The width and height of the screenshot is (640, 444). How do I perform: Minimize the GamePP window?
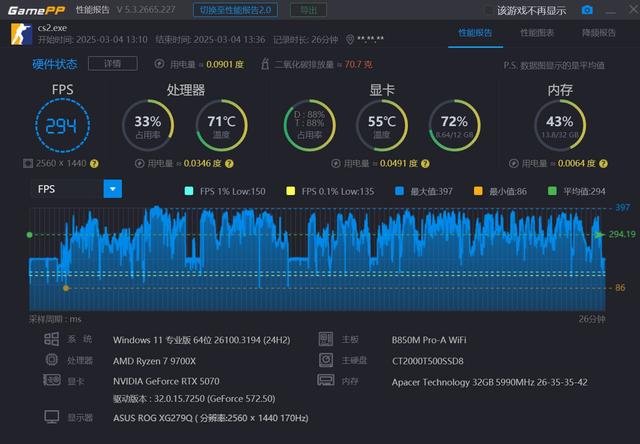coord(611,11)
